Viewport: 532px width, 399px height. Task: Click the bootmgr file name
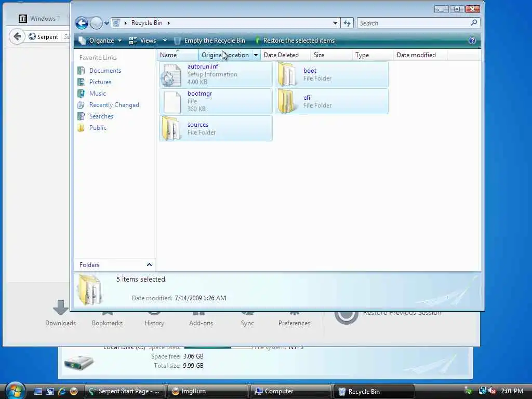(199, 94)
